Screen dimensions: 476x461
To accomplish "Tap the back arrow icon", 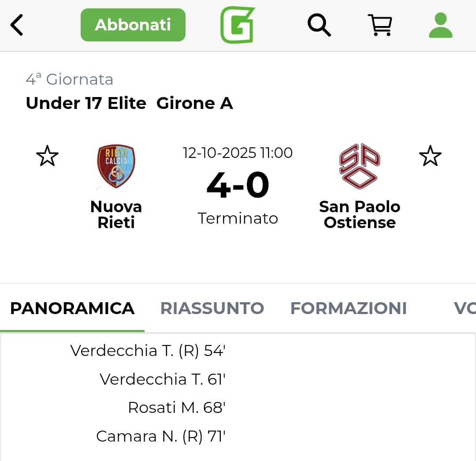I will [x=17, y=25].
